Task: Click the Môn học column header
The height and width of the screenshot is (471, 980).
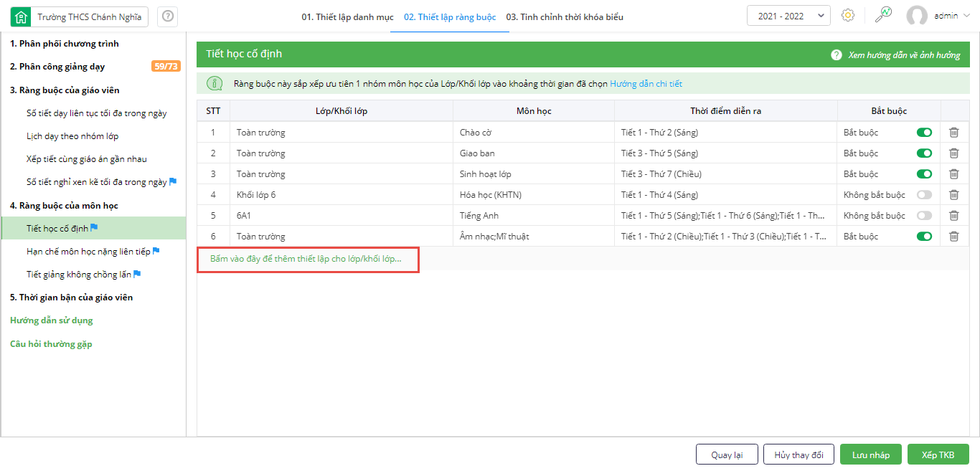Action: (x=534, y=111)
